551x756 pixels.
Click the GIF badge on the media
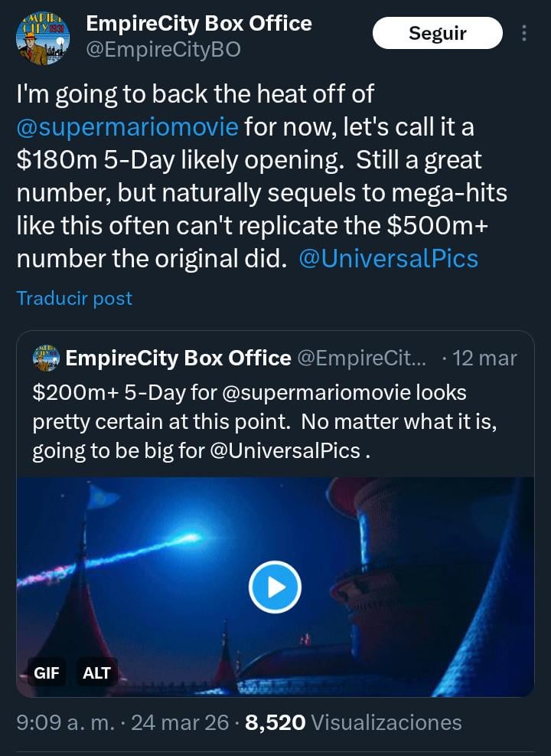pos(47,673)
